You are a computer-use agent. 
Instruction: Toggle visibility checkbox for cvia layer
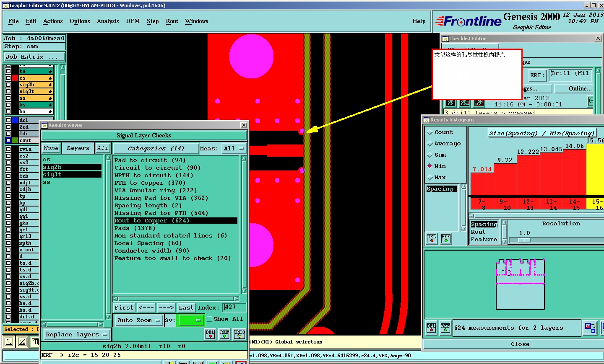point(8,149)
